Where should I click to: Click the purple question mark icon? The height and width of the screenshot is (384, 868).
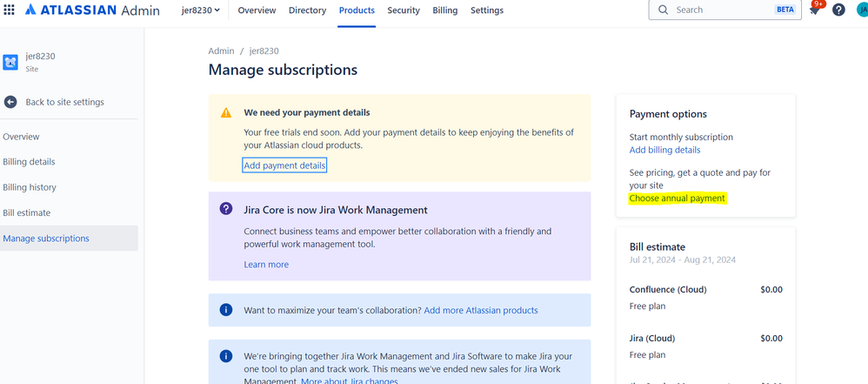coord(226,209)
